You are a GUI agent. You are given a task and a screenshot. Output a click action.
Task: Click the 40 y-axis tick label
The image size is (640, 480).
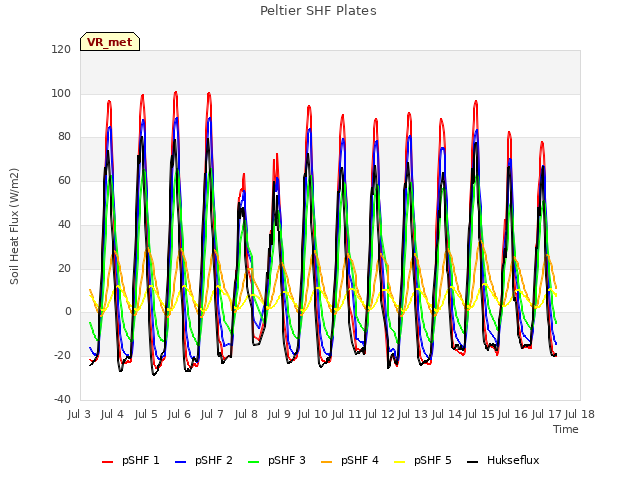click(x=64, y=224)
